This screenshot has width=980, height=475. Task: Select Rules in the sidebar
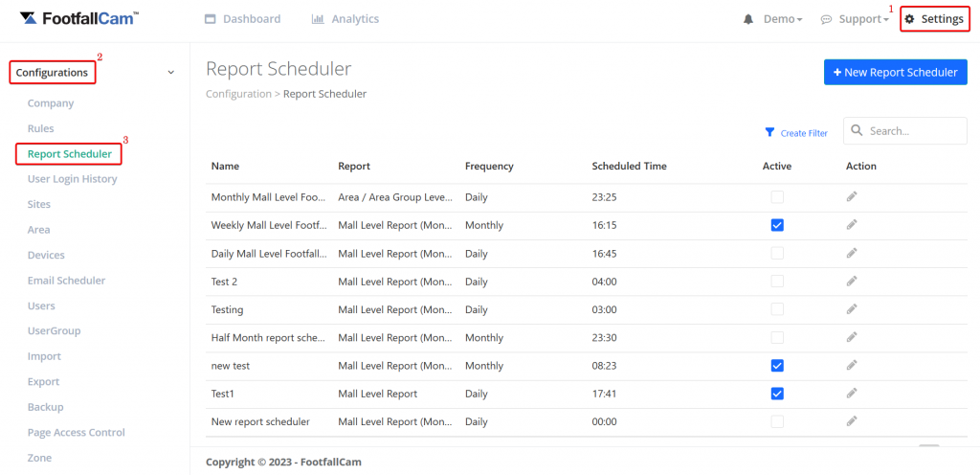(x=40, y=128)
